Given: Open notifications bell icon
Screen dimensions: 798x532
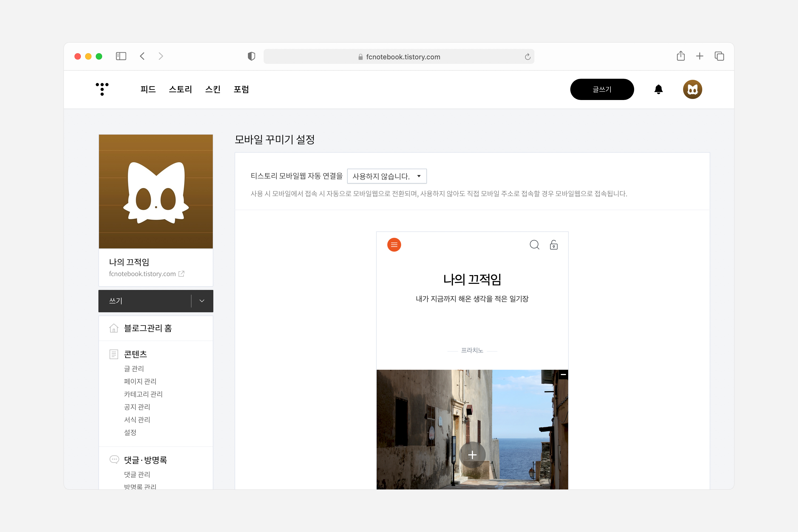Looking at the screenshot, I should click(x=658, y=89).
